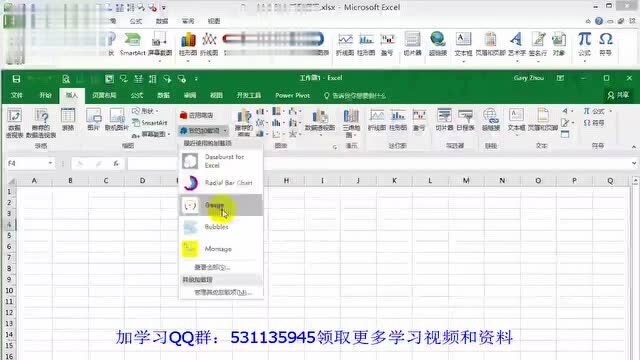Insert a Line sparkline in front Excel window
The width and height of the screenshot is (640, 360).
(x=377, y=119)
